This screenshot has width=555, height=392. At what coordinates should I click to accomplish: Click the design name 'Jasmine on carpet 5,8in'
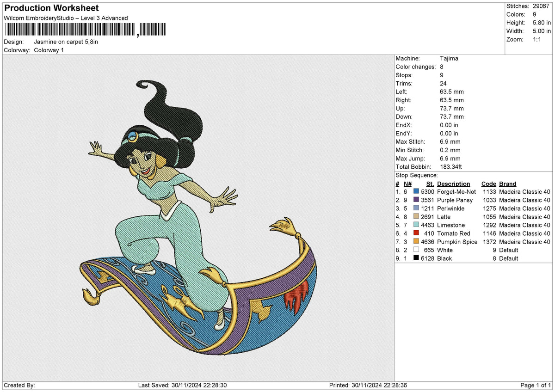tap(66, 42)
